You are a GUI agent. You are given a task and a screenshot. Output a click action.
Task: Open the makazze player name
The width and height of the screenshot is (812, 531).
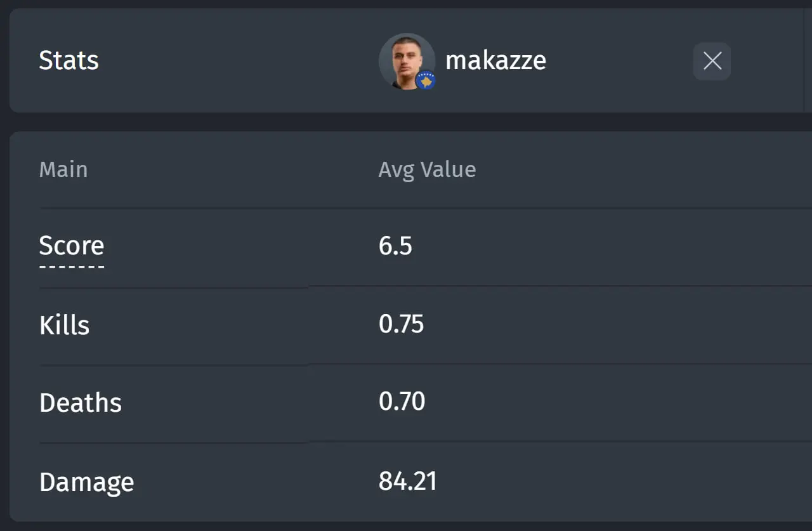(x=495, y=61)
